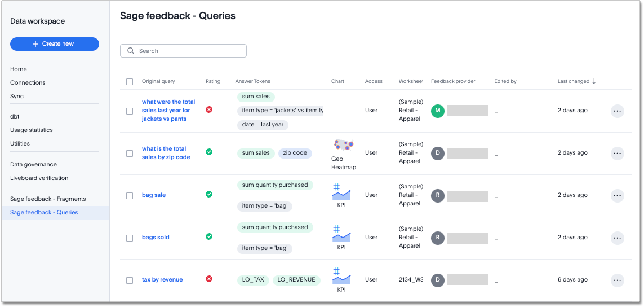The height and width of the screenshot is (307, 644).
Task: Click the green 'M' feedback provider avatar
Action: (x=438, y=111)
